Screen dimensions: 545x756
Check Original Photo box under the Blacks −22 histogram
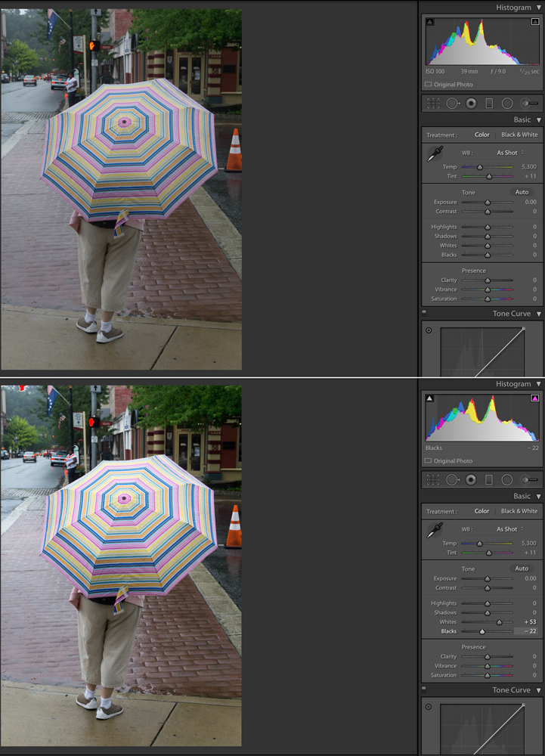(x=429, y=460)
